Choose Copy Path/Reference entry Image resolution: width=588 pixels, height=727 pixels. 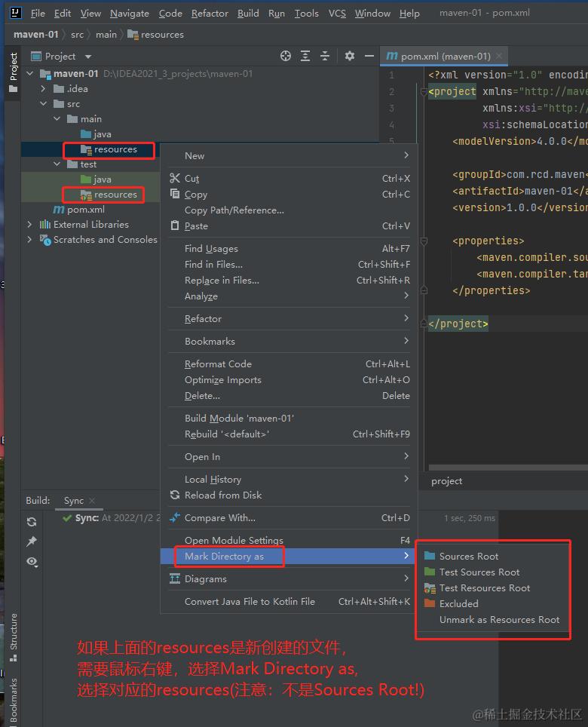[x=289, y=210]
